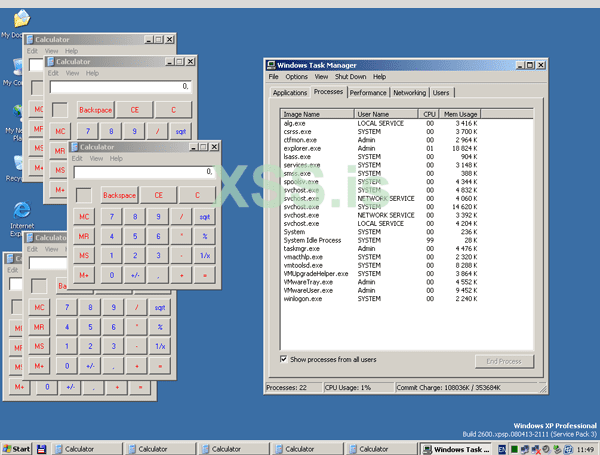This screenshot has height=455, width=600.
Task: Open Internet Explorer desktop shortcut
Action: (x=20, y=210)
